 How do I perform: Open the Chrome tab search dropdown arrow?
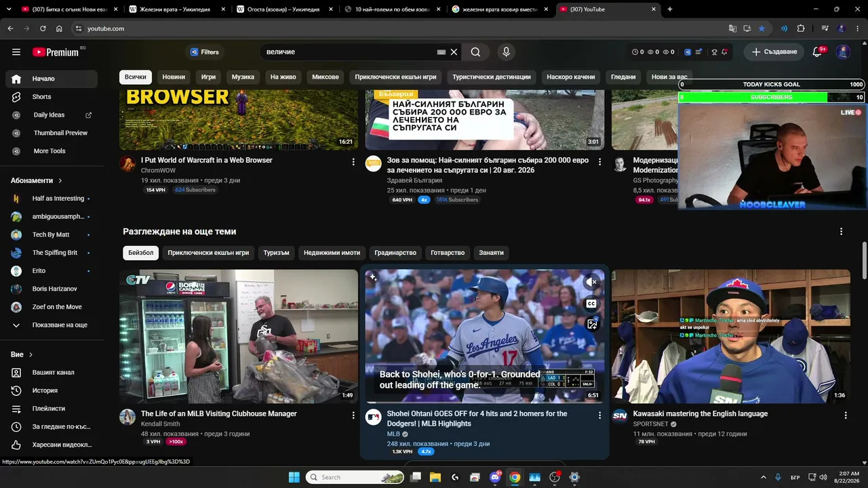[8, 9]
